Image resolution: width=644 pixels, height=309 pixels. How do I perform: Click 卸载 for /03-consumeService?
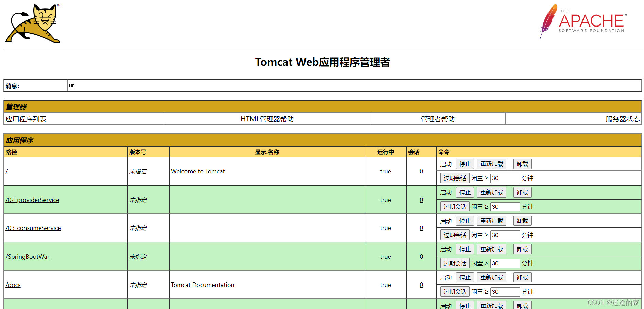[522, 221]
